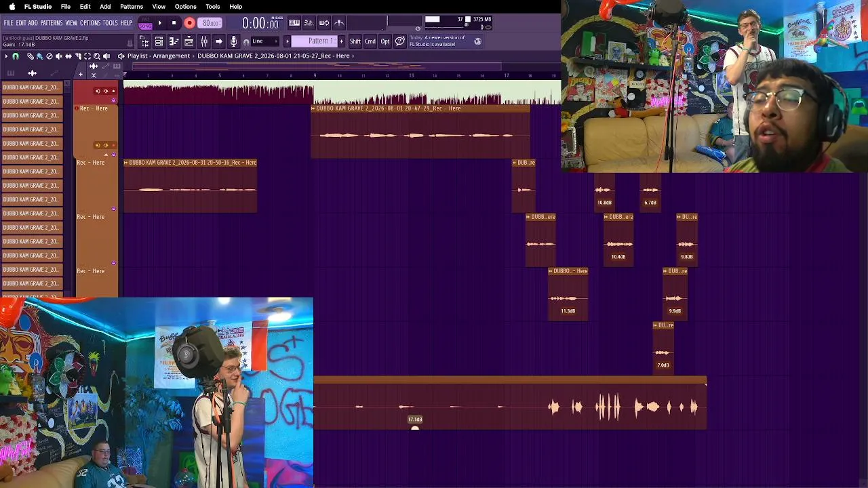Toggle the global snap magnet

246,42
